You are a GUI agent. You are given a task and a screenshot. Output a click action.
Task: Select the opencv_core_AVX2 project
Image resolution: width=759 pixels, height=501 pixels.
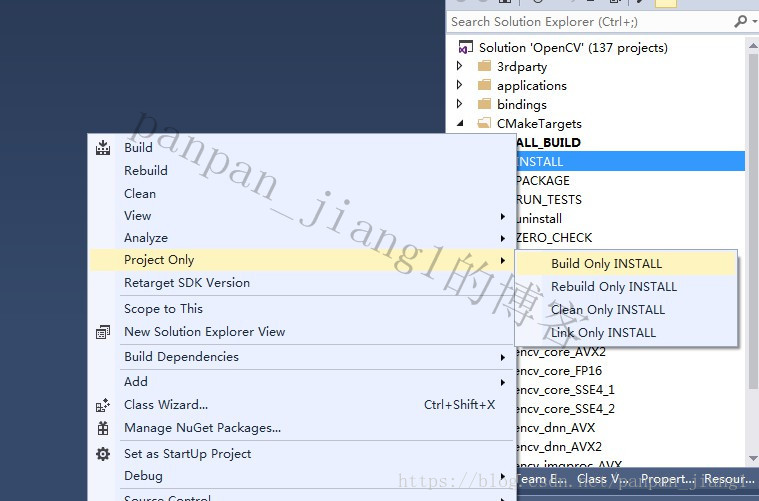coord(561,352)
